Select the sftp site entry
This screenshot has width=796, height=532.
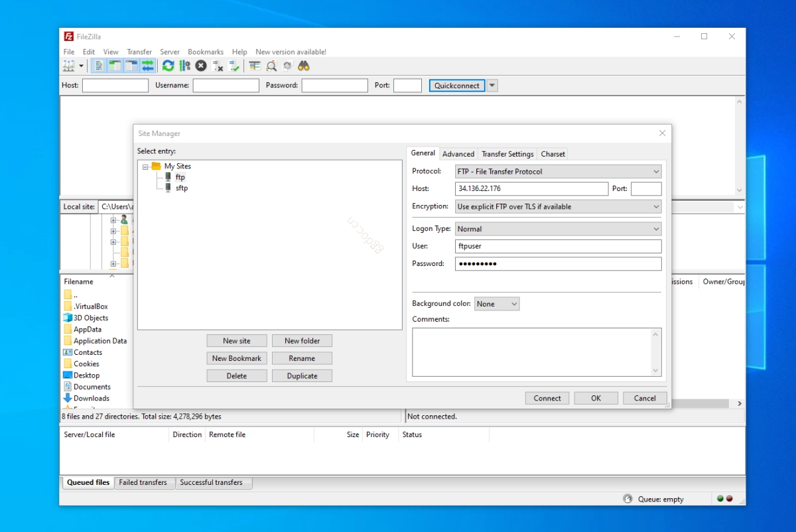(x=181, y=188)
